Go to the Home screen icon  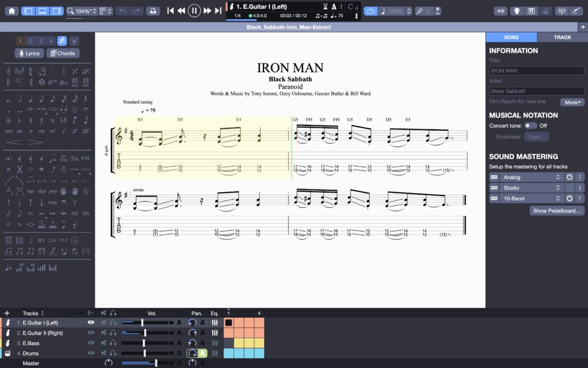coord(11,11)
